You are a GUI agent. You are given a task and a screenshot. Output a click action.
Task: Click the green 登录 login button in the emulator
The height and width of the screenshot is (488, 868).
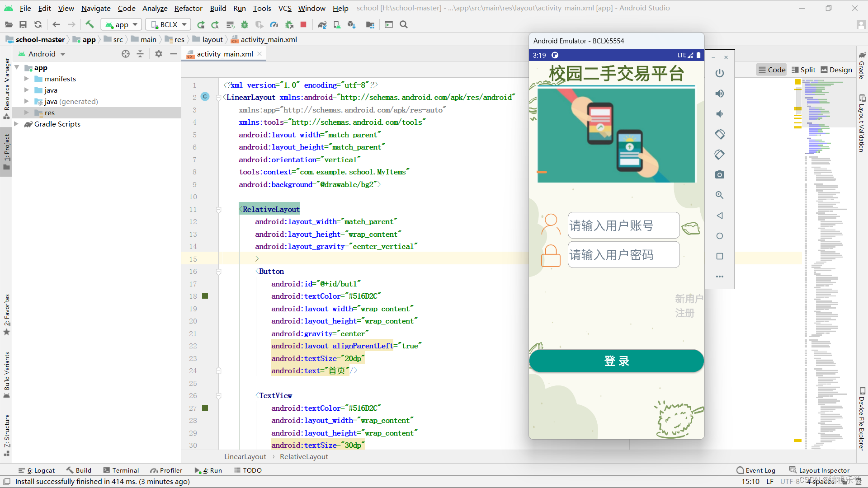click(x=616, y=361)
